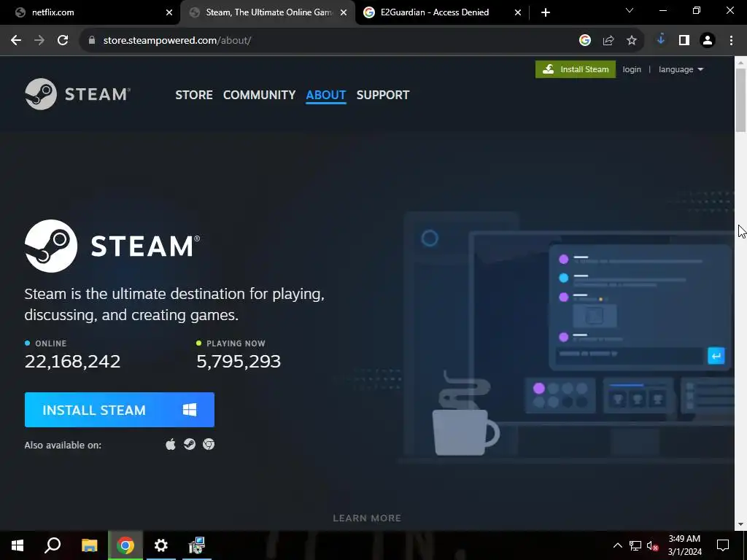Click the online count 22,168,242
Screen dimensions: 747x560
point(72,362)
